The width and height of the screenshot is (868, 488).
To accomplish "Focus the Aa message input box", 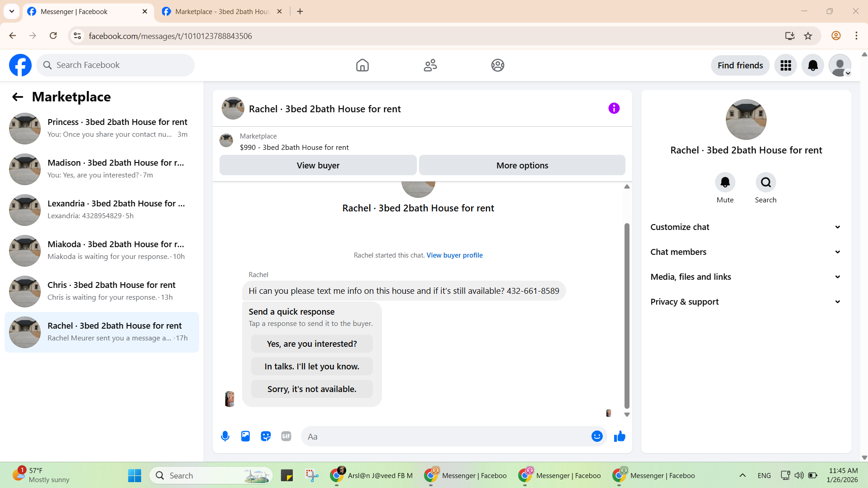I will pos(446,436).
